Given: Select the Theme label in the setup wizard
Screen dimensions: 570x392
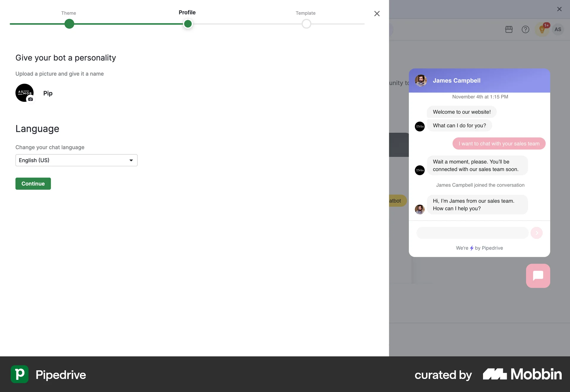Looking at the screenshot, I should [x=69, y=13].
